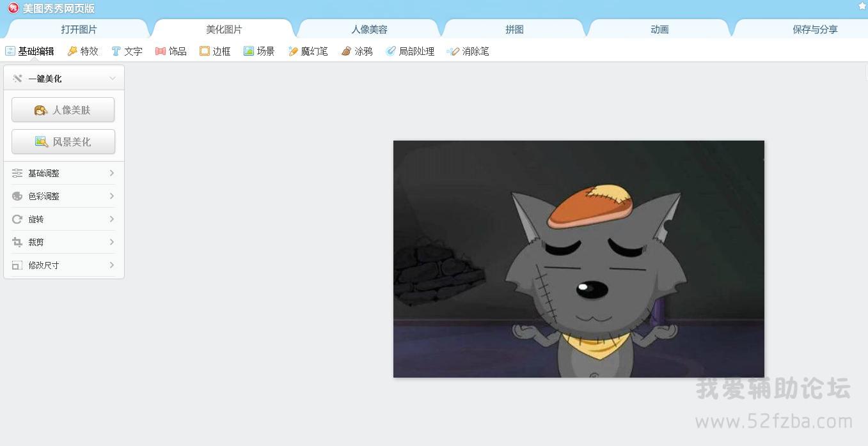Select the 魔幻笔 brush icon
868x446 pixels.
click(x=294, y=51)
